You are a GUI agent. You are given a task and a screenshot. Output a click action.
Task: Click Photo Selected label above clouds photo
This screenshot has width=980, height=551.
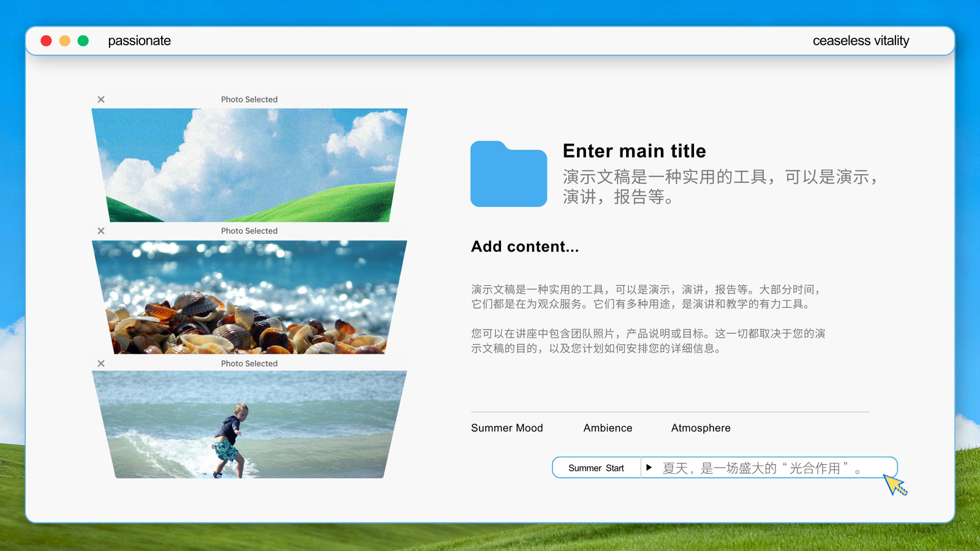coord(249,99)
